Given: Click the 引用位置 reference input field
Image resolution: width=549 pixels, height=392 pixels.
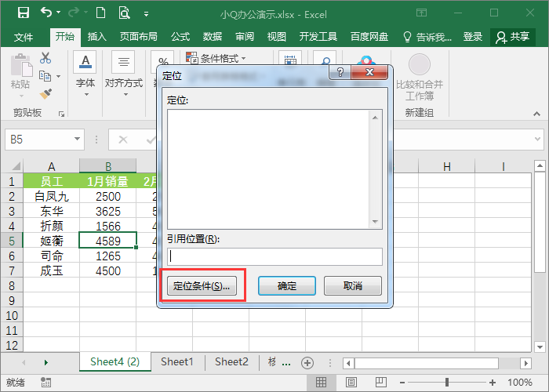Looking at the screenshot, I should tap(274, 256).
